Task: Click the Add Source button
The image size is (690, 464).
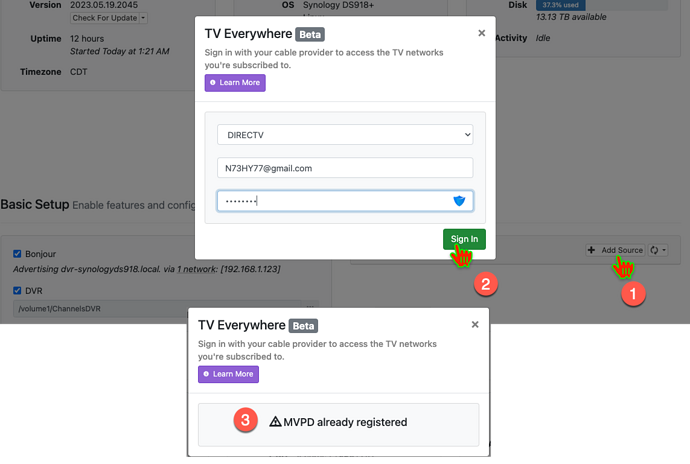Action: click(x=615, y=250)
